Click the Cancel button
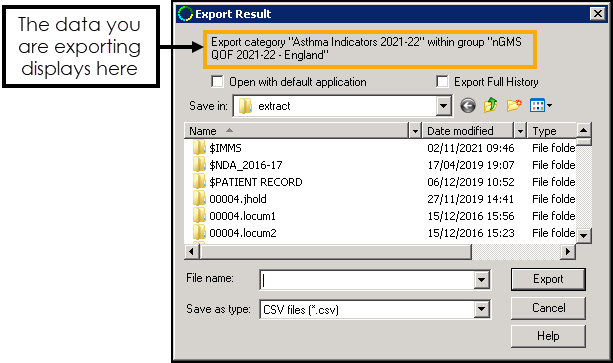This screenshot has width=613, height=363. pos(548,308)
